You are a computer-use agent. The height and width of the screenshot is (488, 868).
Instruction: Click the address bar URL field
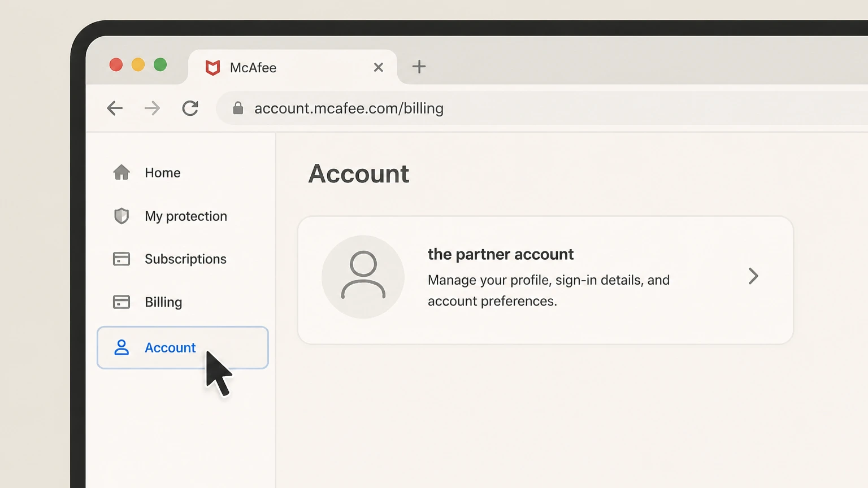(542, 108)
